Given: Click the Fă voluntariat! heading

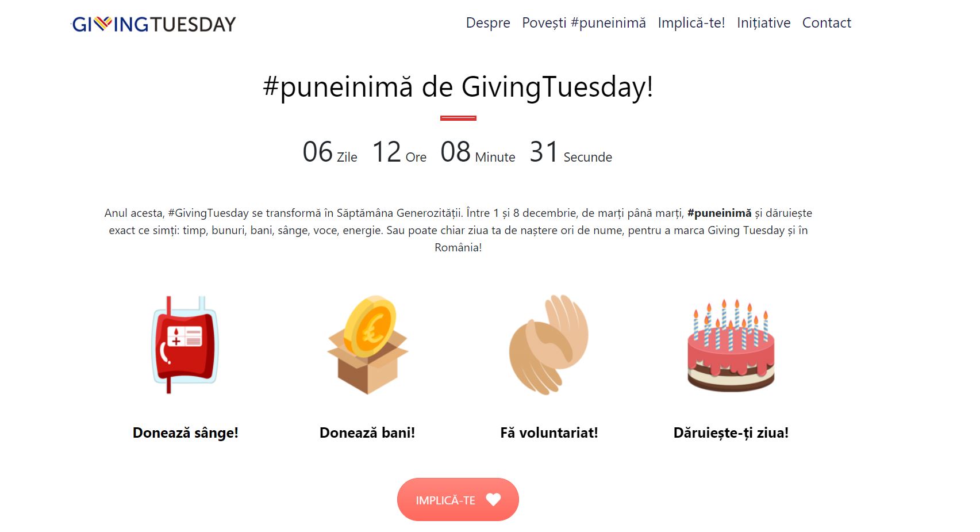Looking at the screenshot, I should 549,433.
